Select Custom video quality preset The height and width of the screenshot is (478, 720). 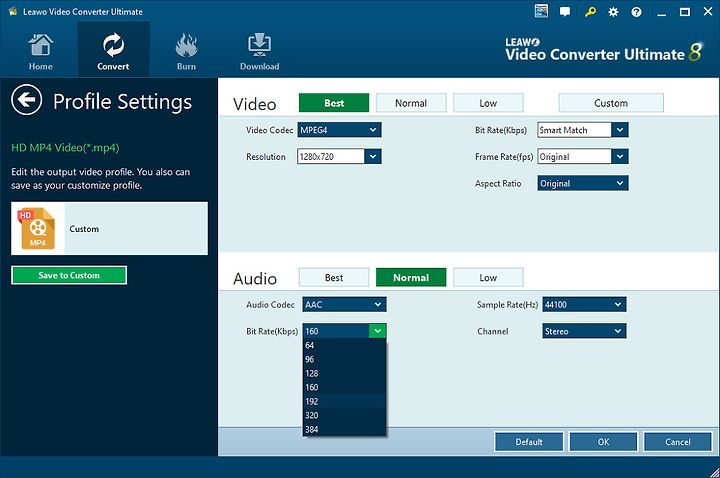[x=611, y=103]
